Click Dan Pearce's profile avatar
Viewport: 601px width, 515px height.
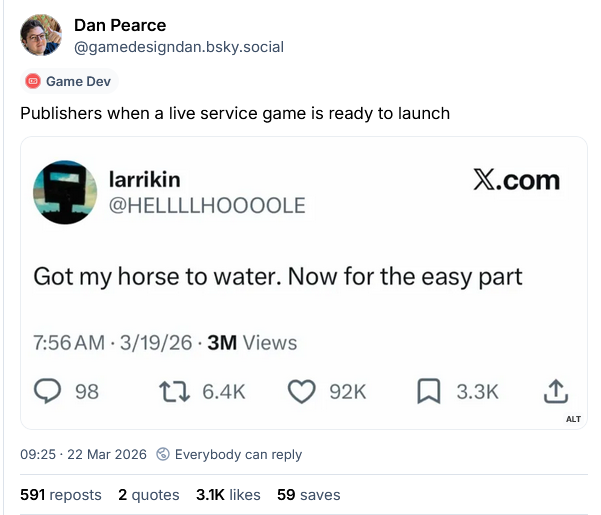point(39,36)
